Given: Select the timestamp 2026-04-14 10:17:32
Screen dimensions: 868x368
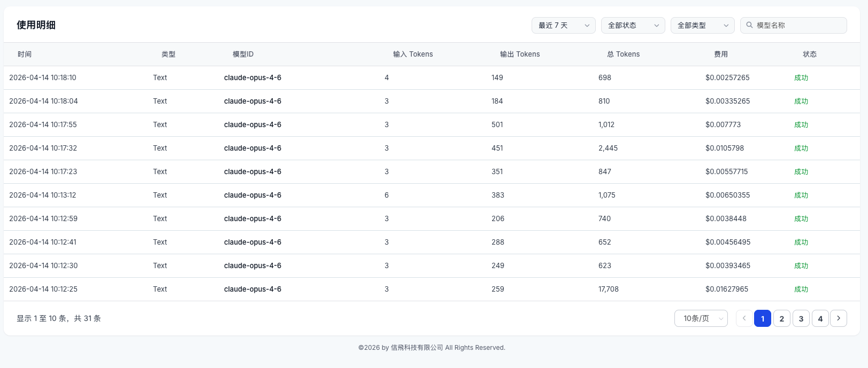Looking at the screenshot, I should [x=43, y=148].
